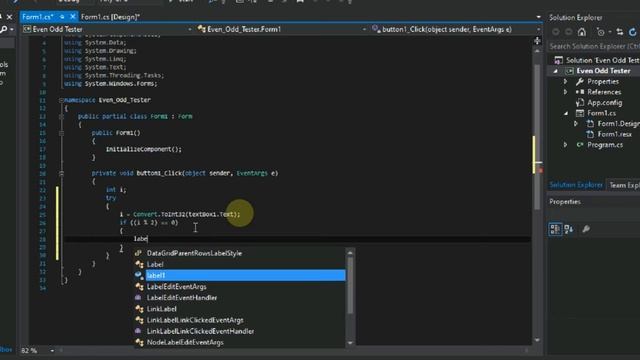
Task: Open the 82 % zoom dropdown
Action: [52, 351]
